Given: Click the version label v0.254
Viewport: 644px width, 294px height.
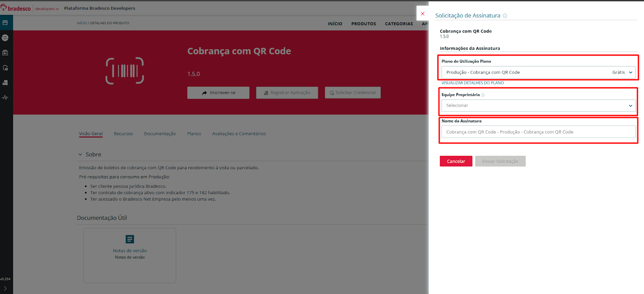Looking at the screenshot, I should 5,279.
